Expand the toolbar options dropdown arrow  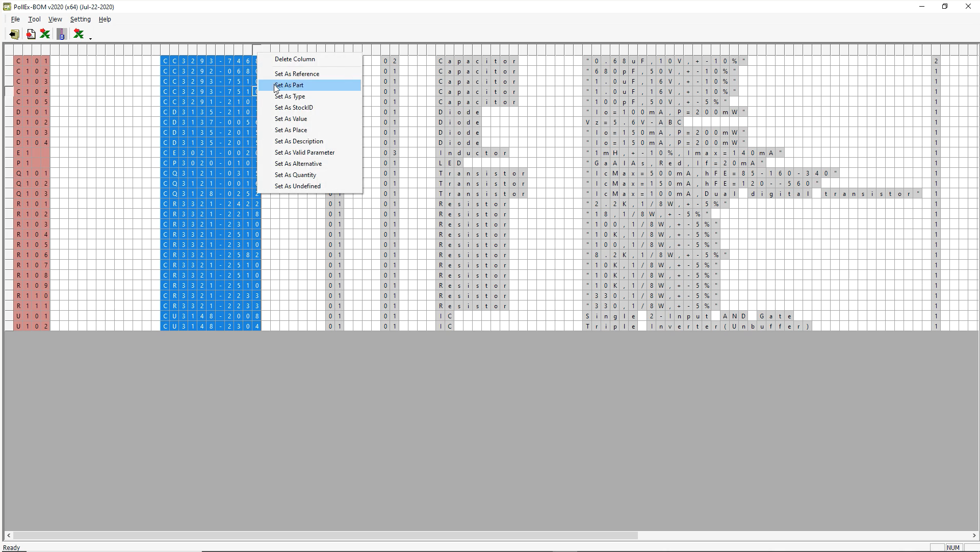[x=90, y=38]
